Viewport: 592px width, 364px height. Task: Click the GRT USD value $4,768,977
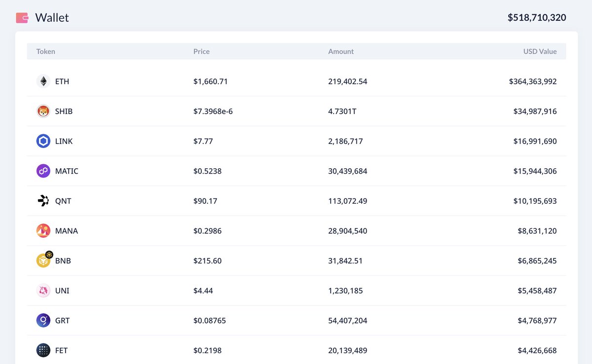tap(537, 321)
